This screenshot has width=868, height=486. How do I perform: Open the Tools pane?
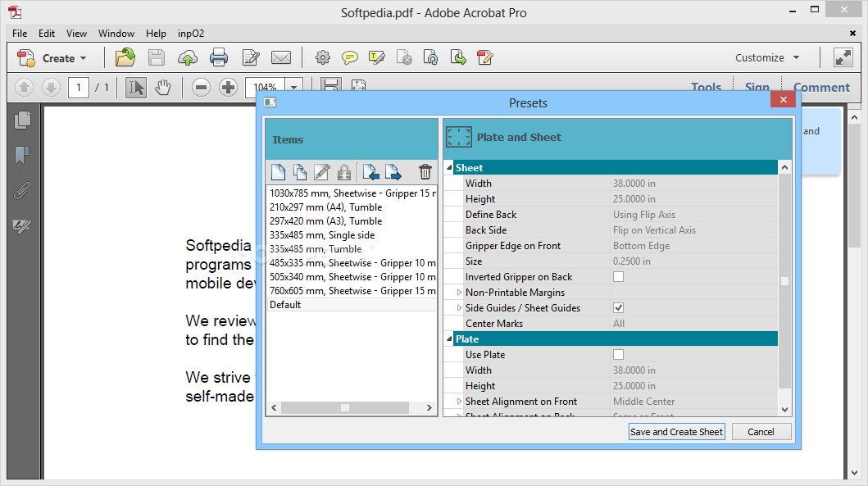pyautogui.click(x=706, y=87)
